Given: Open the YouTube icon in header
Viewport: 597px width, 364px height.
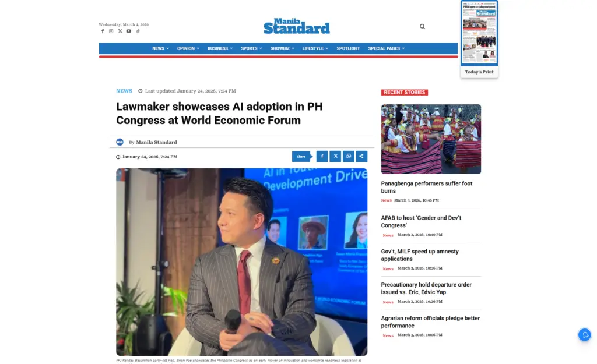Looking at the screenshot, I should 129,31.
